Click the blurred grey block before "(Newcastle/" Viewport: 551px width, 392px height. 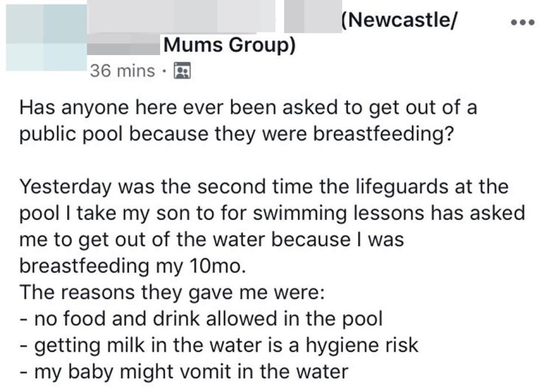point(313,16)
